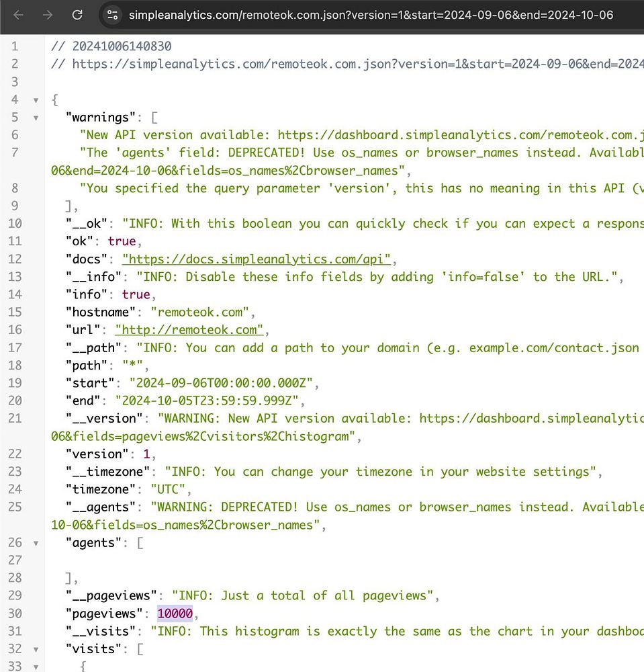Click the browser forward arrow
This screenshot has width=644, height=672.
click(x=48, y=15)
